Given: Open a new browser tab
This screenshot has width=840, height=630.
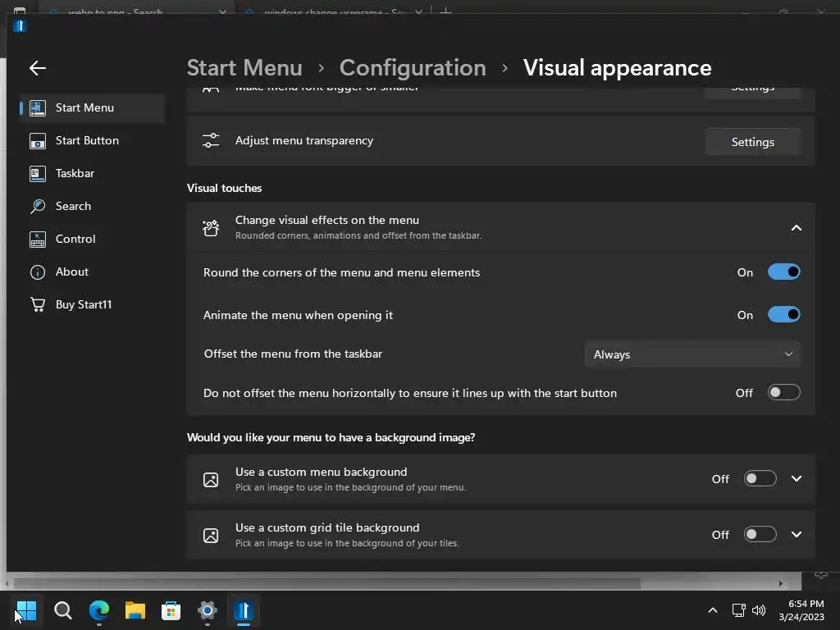Looking at the screenshot, I should (445, 10).
